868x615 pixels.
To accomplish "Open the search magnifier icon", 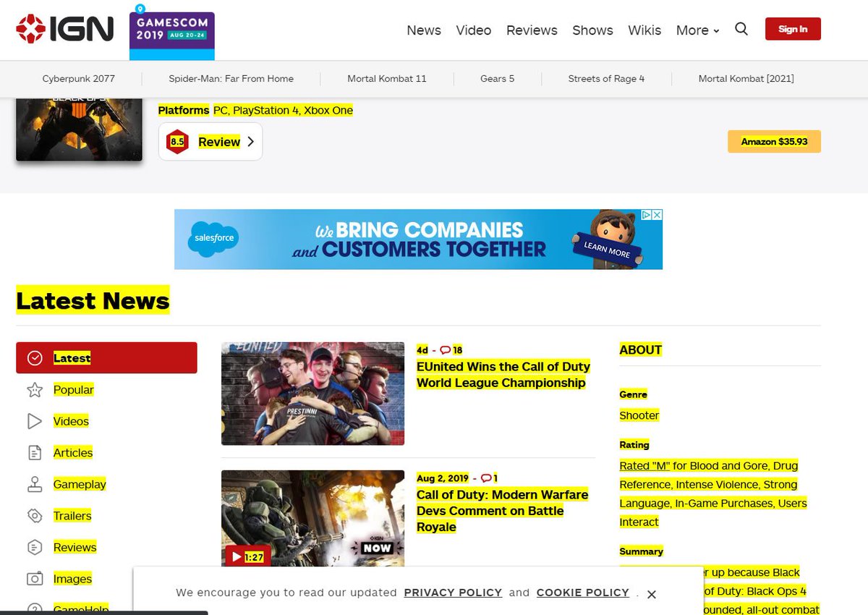I will click(x=741, y=29).
